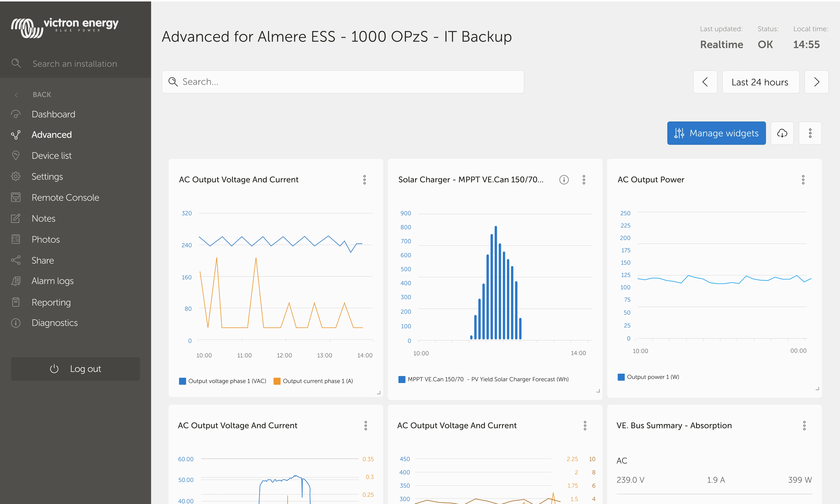Click the 239.0 V value in VE. Bus Summary
The height and width of the screenshot is (504, 840).
[630, 480]
